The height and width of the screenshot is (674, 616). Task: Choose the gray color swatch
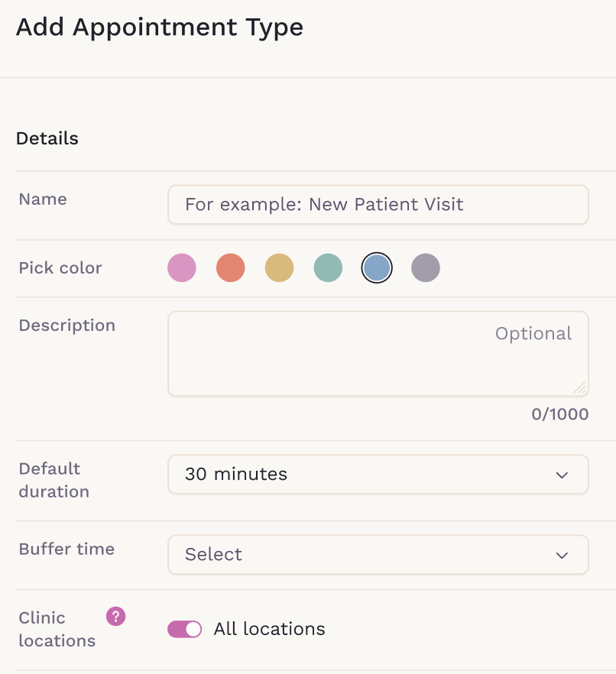click(426, 268)
